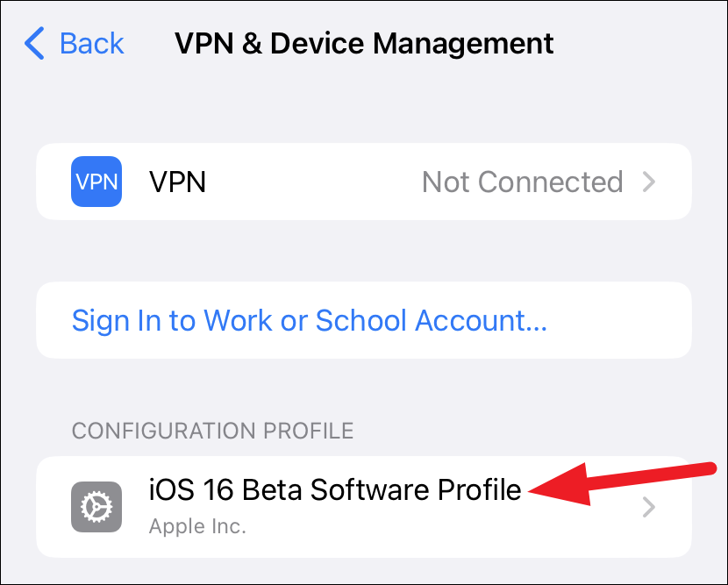This screenshot has height=585, width=728.
Task: Tap the Apple Inc. subtitle text
Action: click(197, 526)
